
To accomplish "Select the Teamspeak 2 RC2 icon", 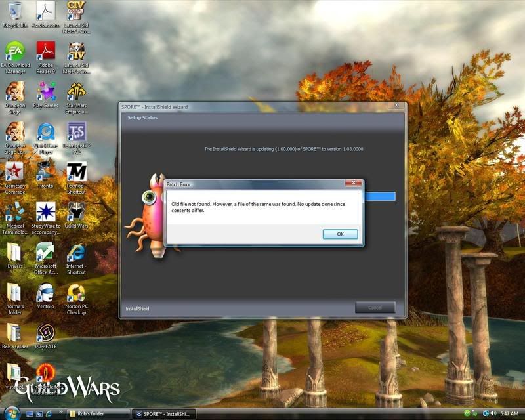I will coord(77,138).
